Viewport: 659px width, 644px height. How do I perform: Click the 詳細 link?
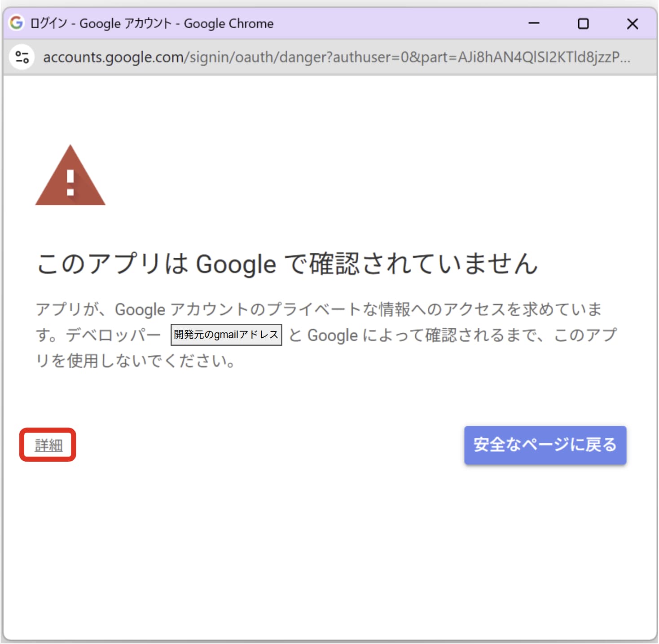click(48, 445)
